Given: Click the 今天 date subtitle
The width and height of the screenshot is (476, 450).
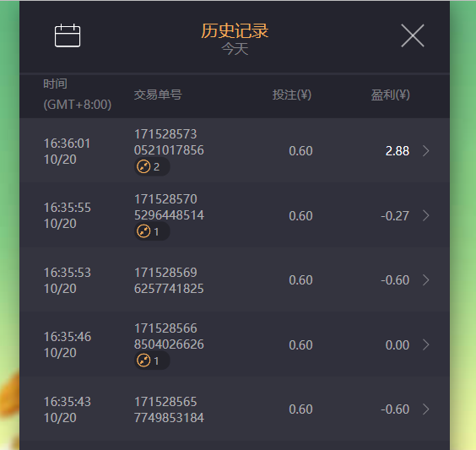Looking at the screenshot, I should (235, 49).
